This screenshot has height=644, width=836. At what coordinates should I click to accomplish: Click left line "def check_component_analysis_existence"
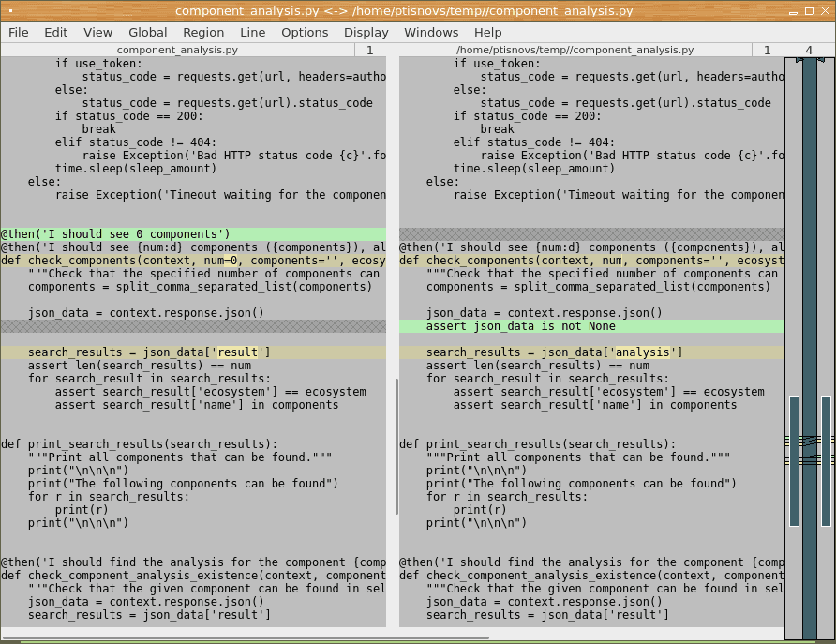tap(193, 576)
